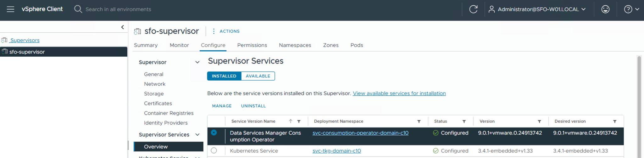
Task: Click the UNINSTALL button
Action: [x=253, y=106]
